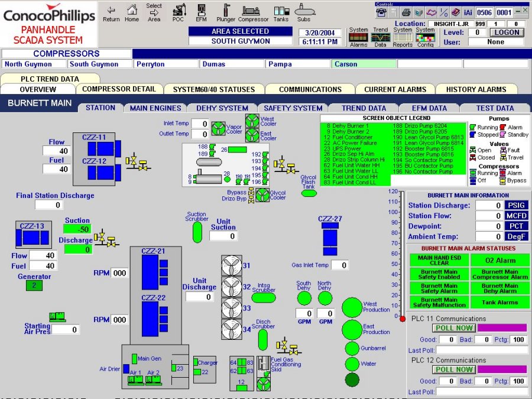Toggle the O2 Alarm indicator
The height and width of the screenshot is (399, 532).
tap(500, 261)
